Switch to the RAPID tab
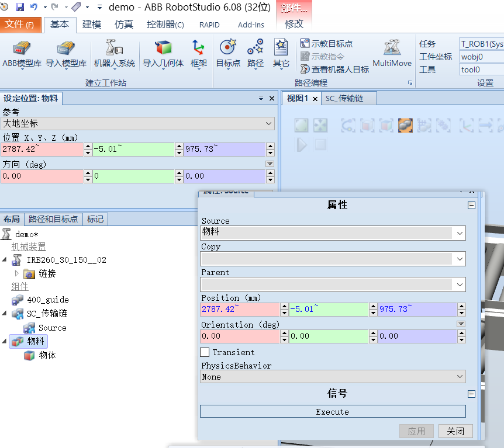This screenshot has width=504, height=448. [x=209, y=25]
